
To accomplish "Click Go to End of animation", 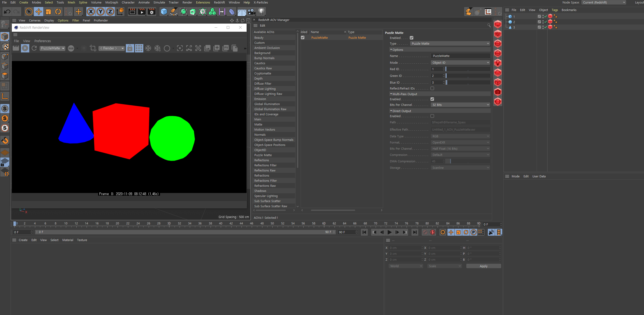I will point(415,232).
